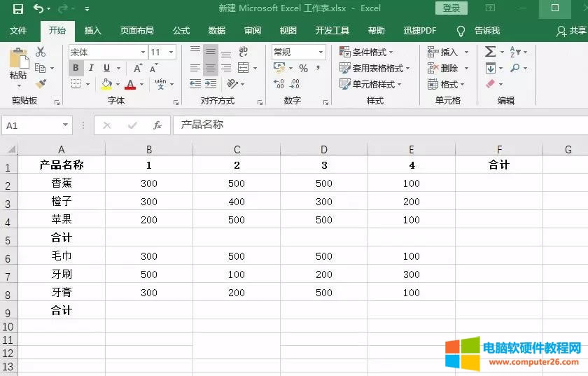
Task: Click the Name Box showing A1
Action: pos(31,125)
